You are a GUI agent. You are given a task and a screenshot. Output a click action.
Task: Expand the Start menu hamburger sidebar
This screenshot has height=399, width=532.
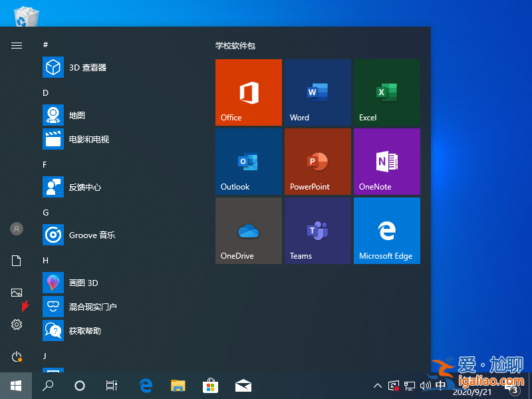click(x=16, y=45)
